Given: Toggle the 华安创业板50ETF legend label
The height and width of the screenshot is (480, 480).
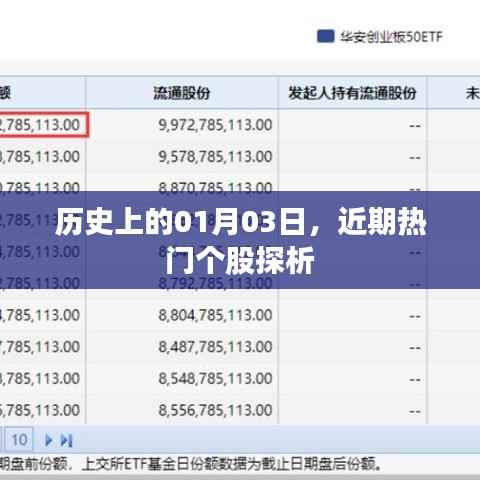Looking at the screenshot, I should 391,37.
